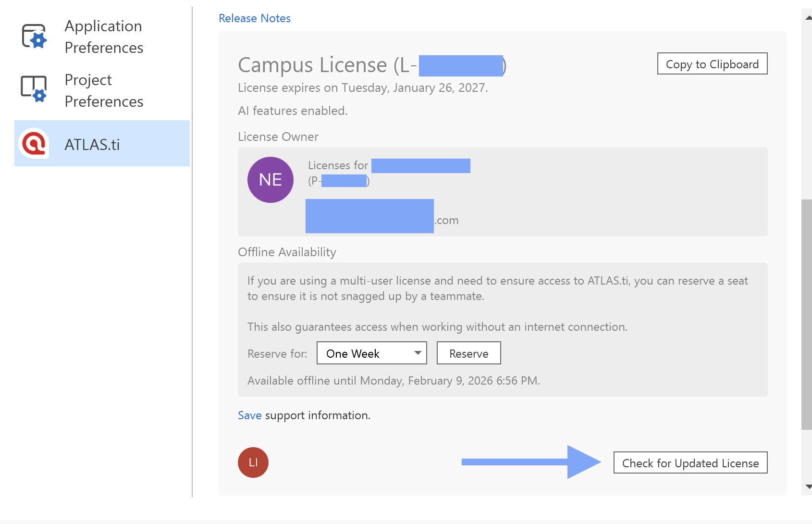Click the Reserve button
Viewport: 812px width, 524px height.
coord(469,353)
